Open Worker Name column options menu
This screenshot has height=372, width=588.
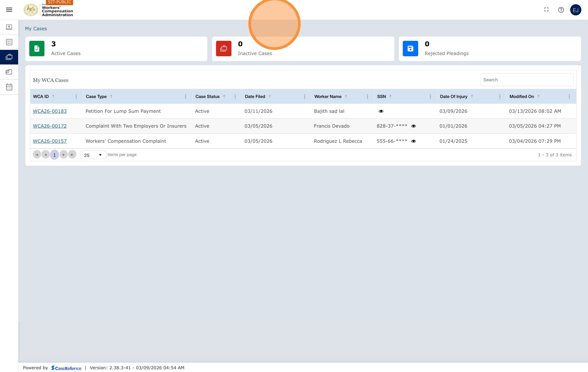coord(367,96)
